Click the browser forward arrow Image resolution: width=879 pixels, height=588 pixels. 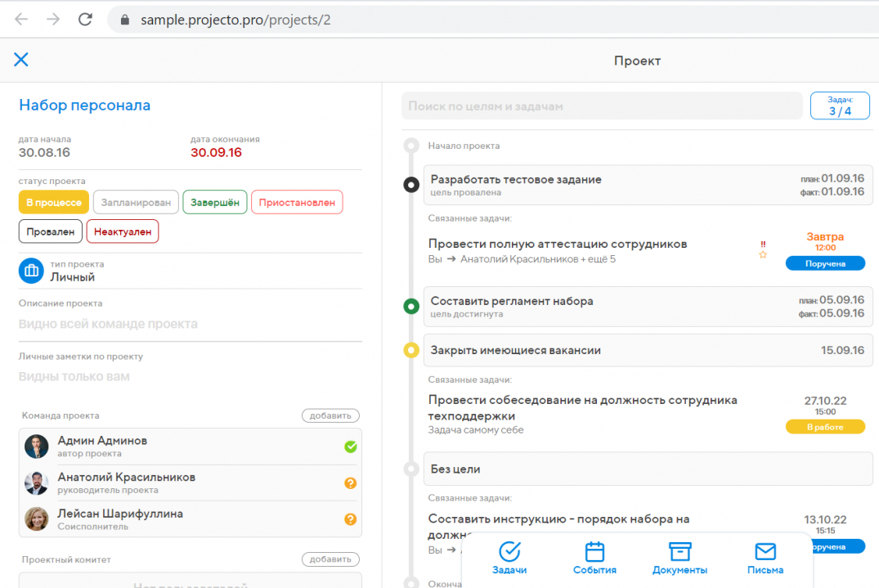(x=53, y=20)
